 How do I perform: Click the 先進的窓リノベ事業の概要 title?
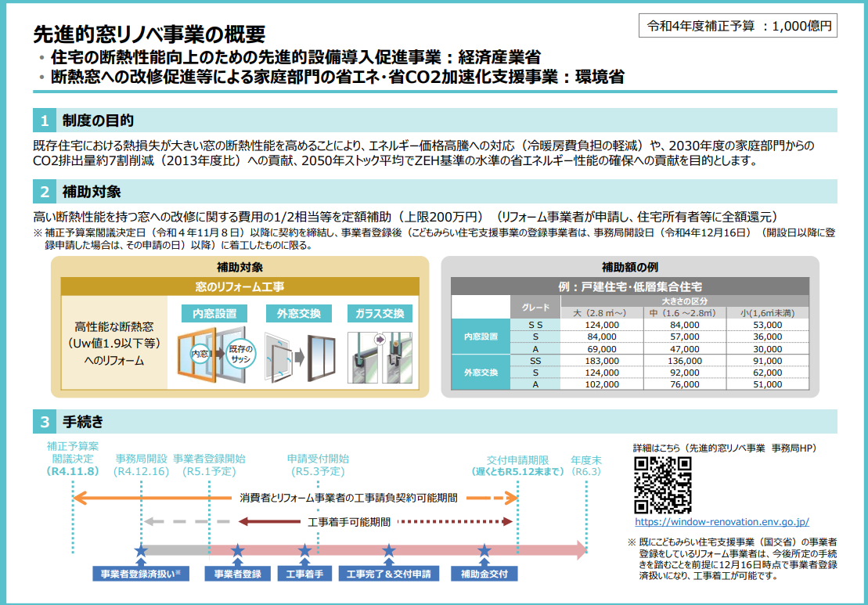click(149, 34)
